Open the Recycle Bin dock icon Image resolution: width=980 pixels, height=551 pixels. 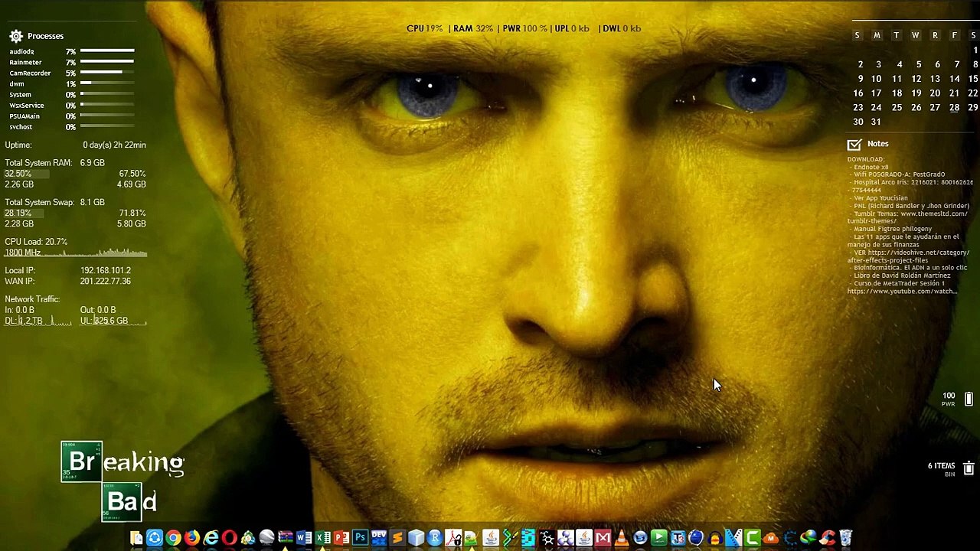pos(845,538)
